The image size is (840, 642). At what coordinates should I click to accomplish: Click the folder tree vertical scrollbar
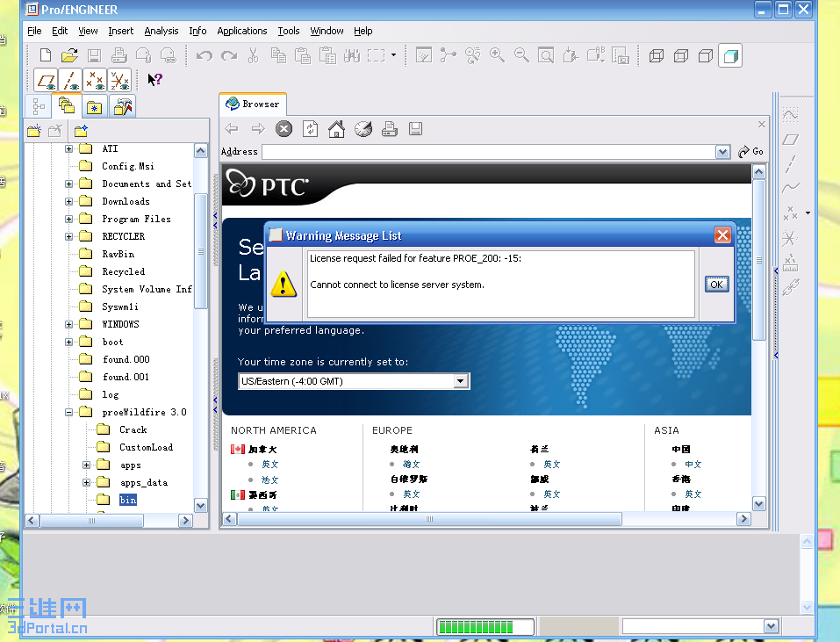pos(200,252)
